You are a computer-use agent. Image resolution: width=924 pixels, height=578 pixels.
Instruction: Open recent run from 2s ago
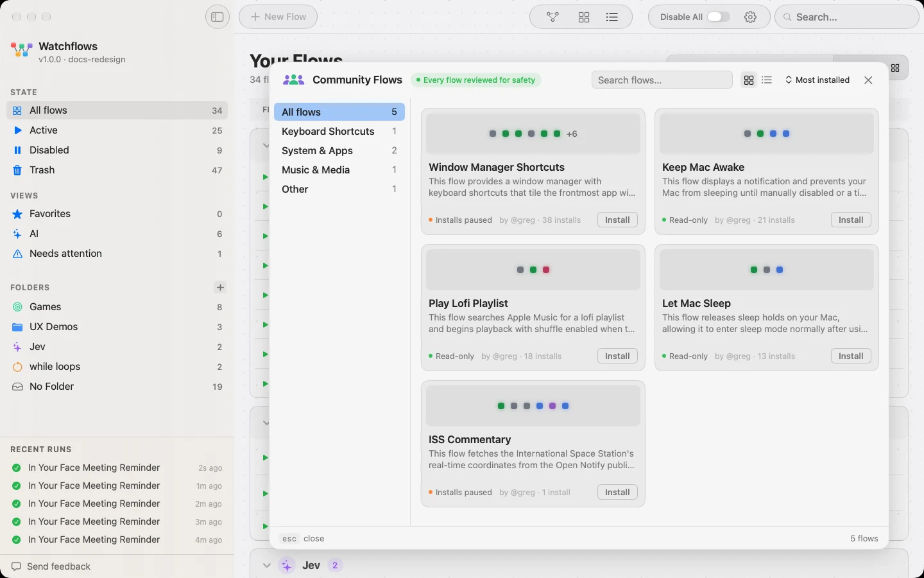[x=117, y=468]
